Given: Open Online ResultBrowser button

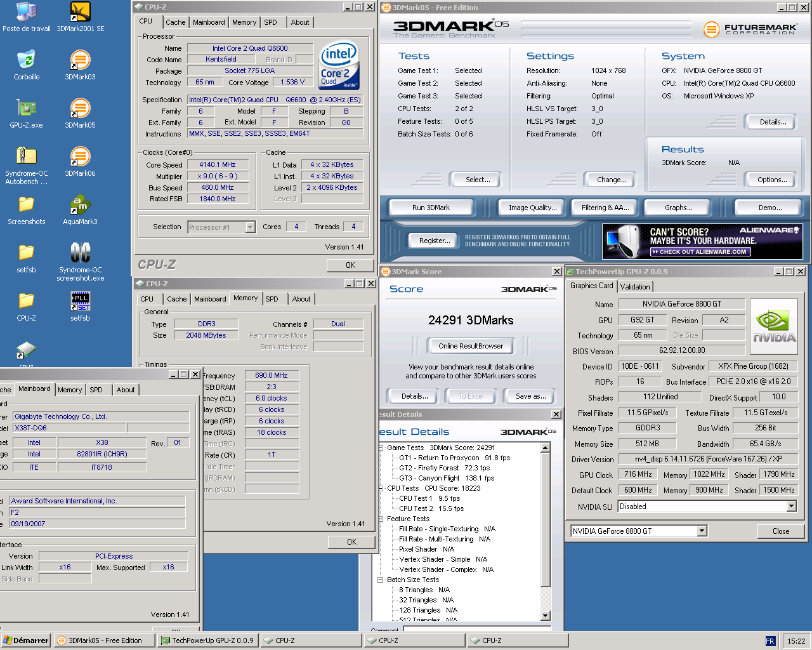Looking at the screenshot, I should point(471,346).
